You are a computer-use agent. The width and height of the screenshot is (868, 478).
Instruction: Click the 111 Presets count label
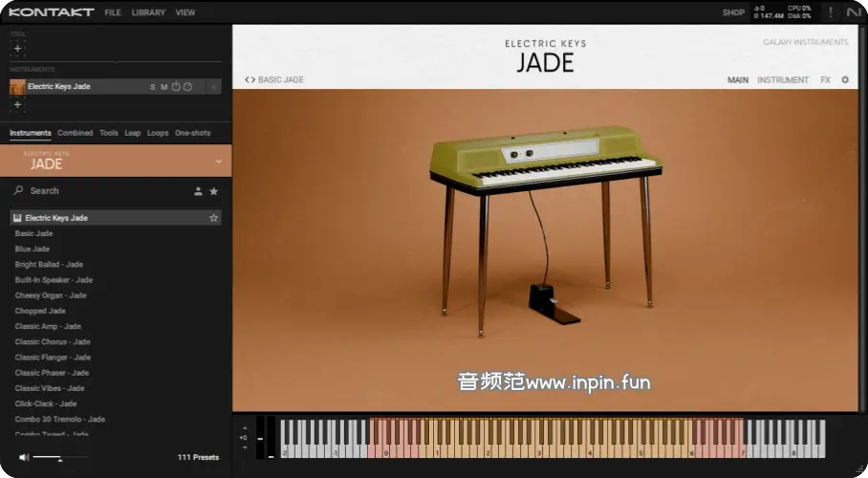[198, 457]
